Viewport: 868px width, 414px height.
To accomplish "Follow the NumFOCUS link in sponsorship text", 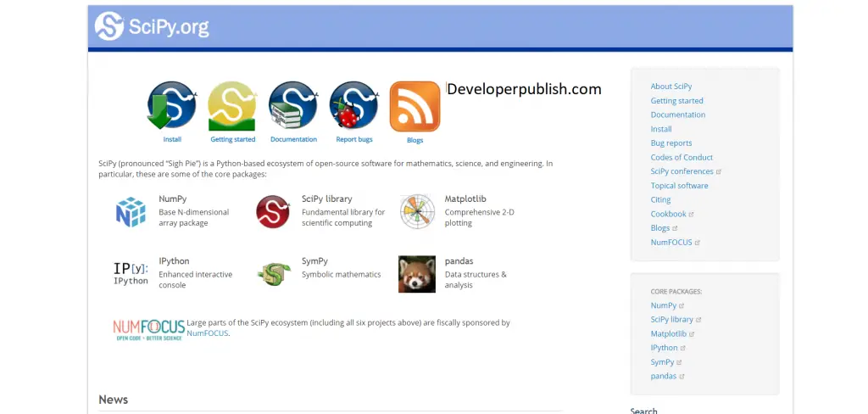I will 208,333.
